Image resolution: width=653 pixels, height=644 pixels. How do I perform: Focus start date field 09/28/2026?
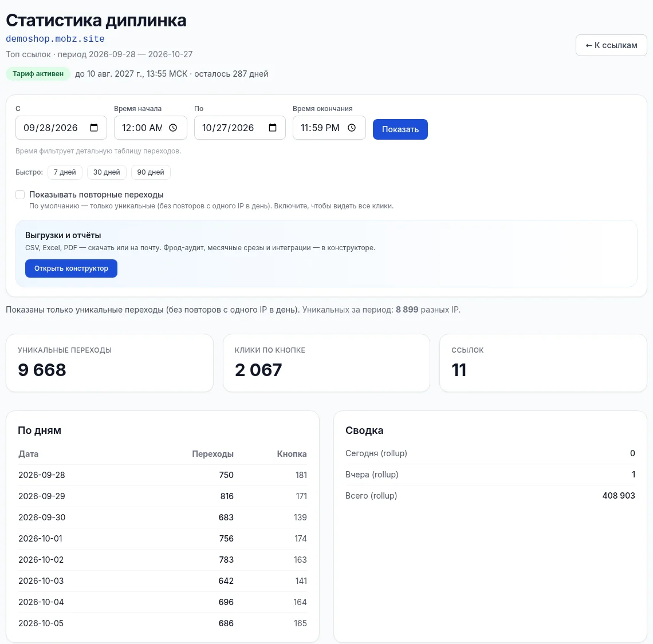(x=61, y=128)
